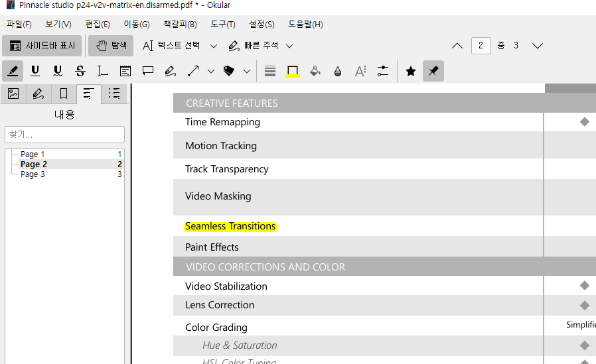The height and width of the screenshot is (364, 596).
Task: Click the Time Remapping row text
Action: (223, 122)
